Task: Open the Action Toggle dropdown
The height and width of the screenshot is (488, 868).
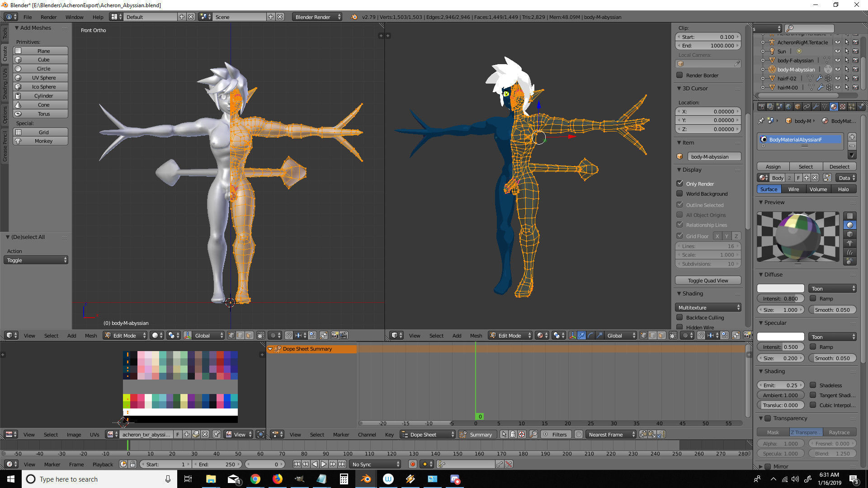Action: [x=36, y=260]
